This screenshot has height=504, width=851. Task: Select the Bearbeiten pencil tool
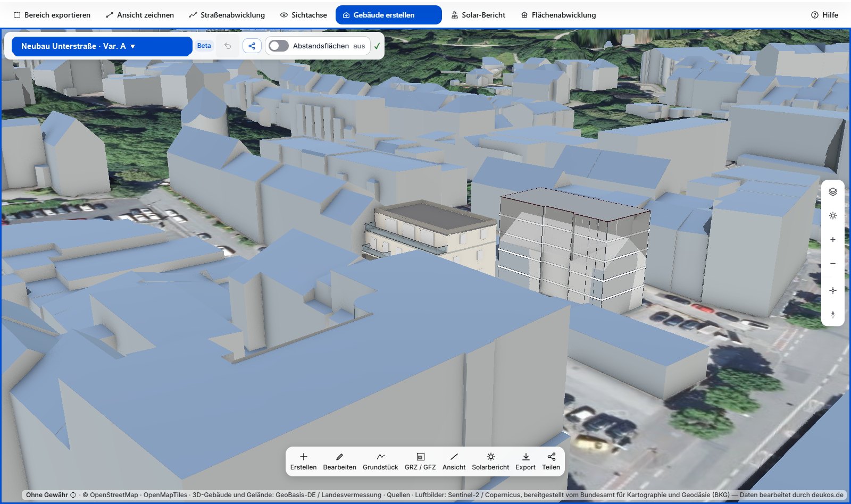tap(339, 461)
